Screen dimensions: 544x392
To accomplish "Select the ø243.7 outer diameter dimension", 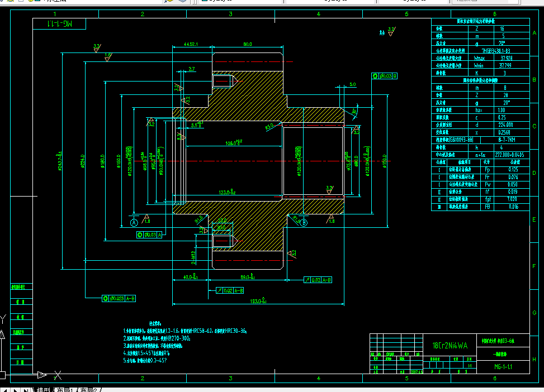I will pos(59,161).
